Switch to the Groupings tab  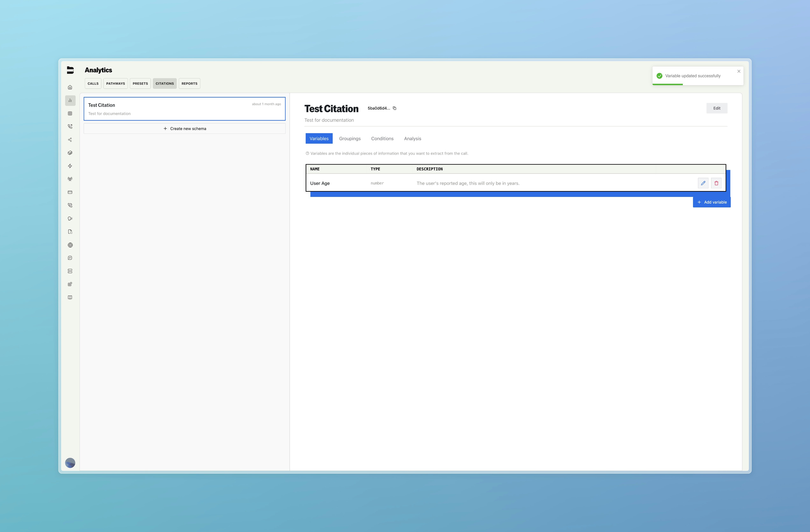click(x=350, y=138)
